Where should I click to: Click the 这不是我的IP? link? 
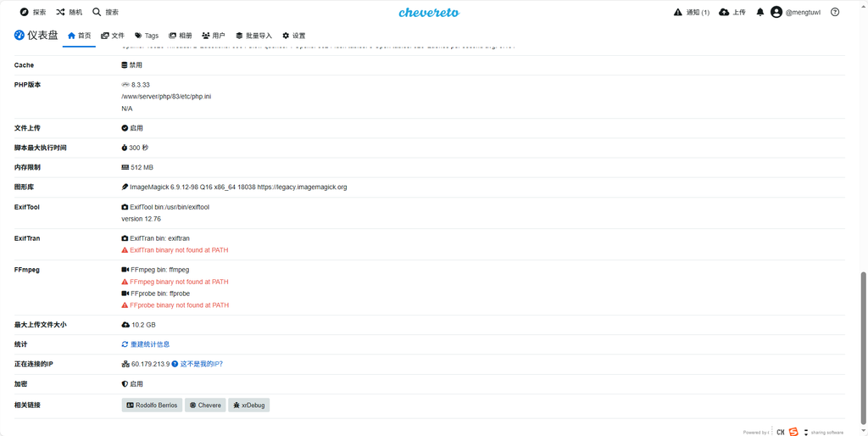pyautogui.click(x=202, y=364)
